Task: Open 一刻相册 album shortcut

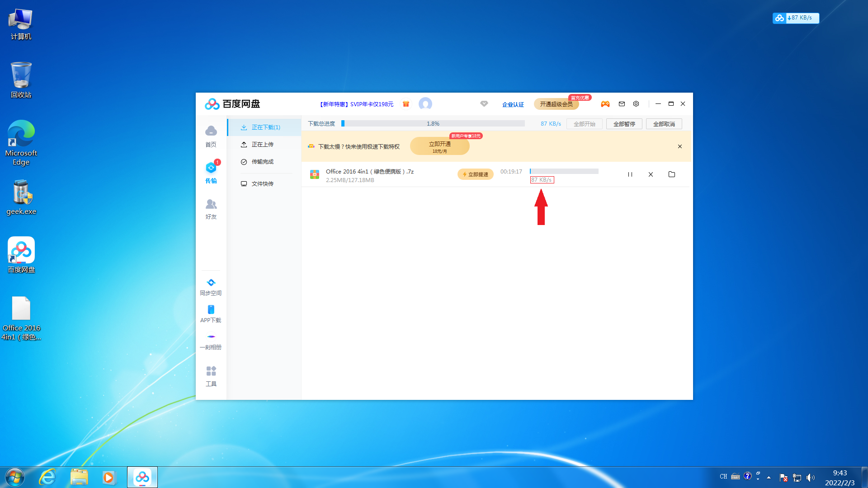Action: 211,342
